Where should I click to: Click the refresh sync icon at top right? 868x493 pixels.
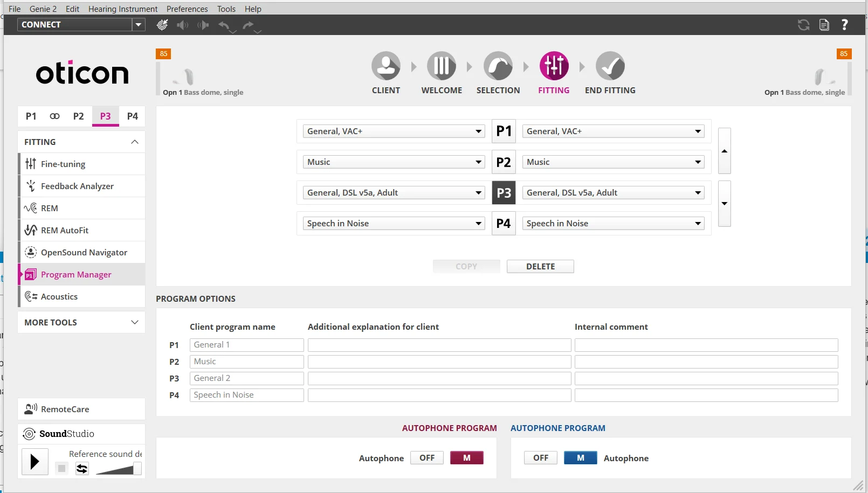[803, 25]
